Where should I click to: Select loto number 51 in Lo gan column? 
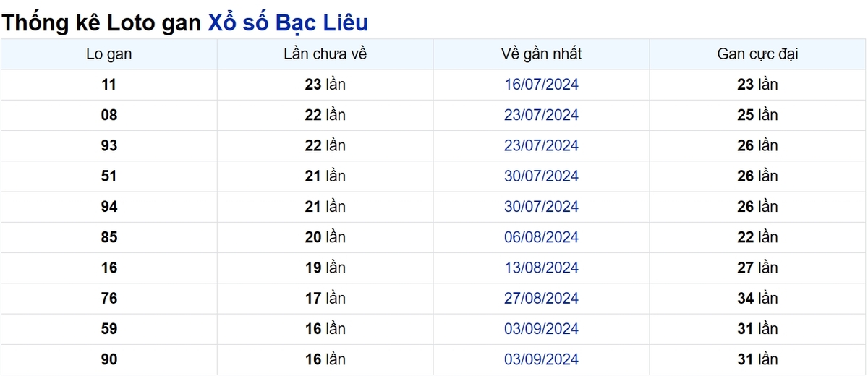click(109, 176)
